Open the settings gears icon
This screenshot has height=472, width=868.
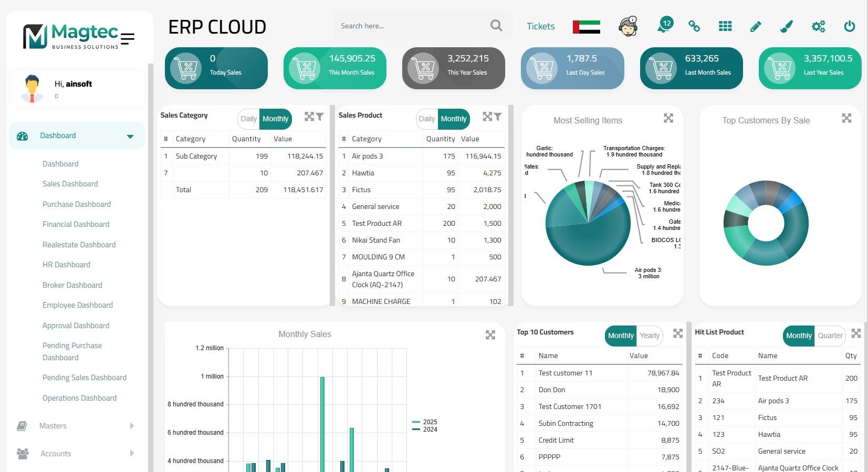click(x=818, y=26)
